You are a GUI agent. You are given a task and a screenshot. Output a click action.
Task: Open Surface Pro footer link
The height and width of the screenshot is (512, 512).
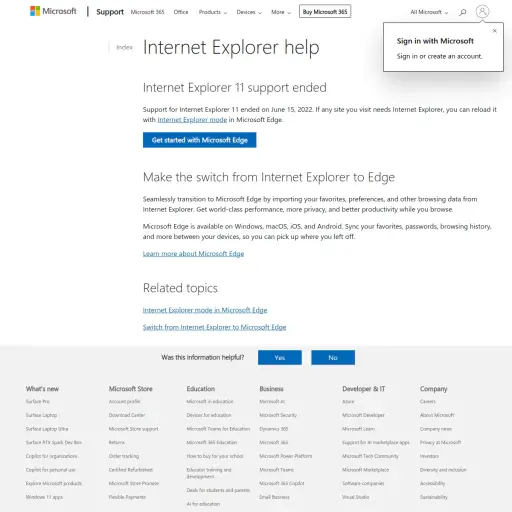point(38,401)
